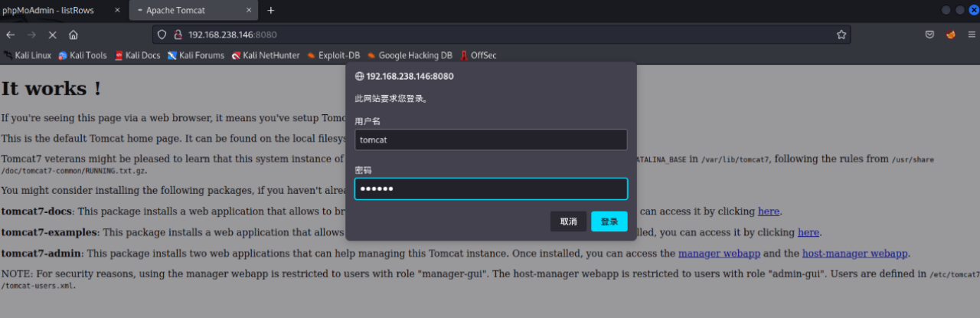Click the 密码 label in dialog
The image size is (980, 318).
[x=363, y=170]
